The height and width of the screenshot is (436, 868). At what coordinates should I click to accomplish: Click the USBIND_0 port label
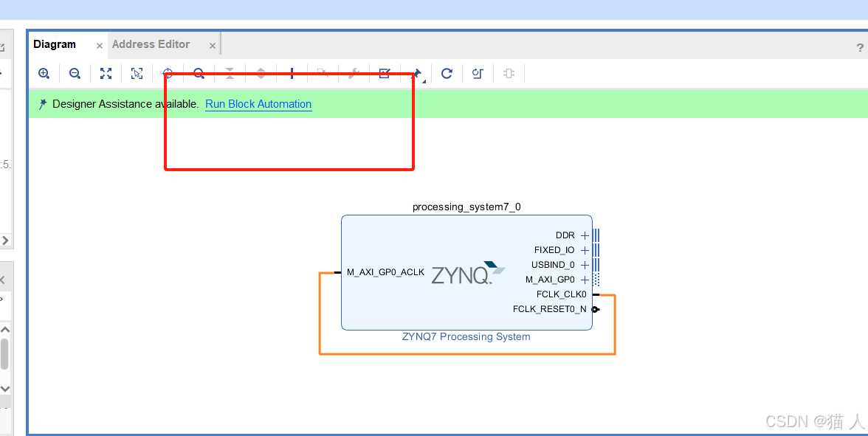coord(553,265)
